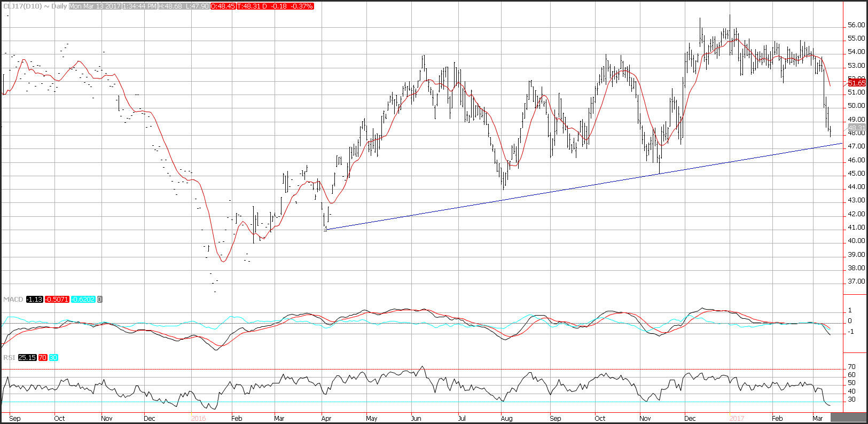Click the cyan MACD histogram -0.6202 badge
The image size is (868, 424).
83,300
